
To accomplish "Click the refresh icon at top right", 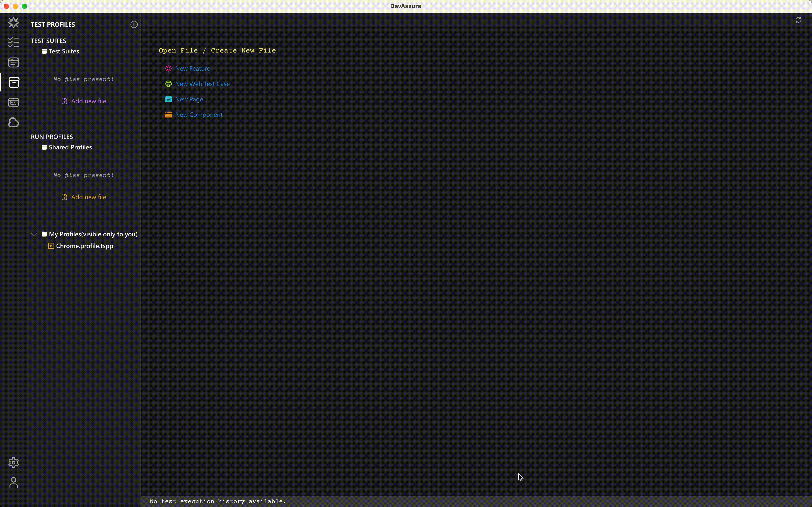I will (798, 20).
